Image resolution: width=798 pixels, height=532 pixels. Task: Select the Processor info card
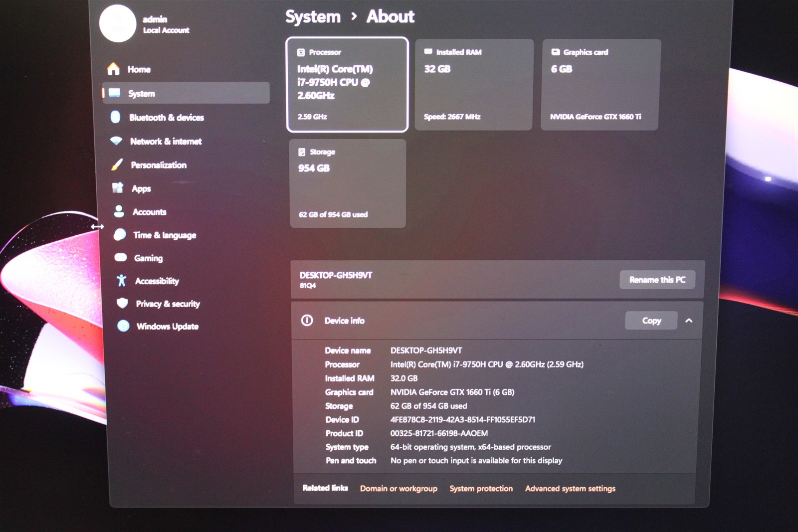pyautogui.click(x=347, y=85)
